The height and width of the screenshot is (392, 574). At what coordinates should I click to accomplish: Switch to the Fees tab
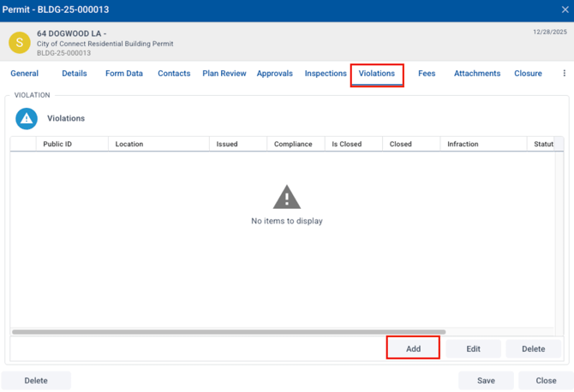tap(427, 74)
